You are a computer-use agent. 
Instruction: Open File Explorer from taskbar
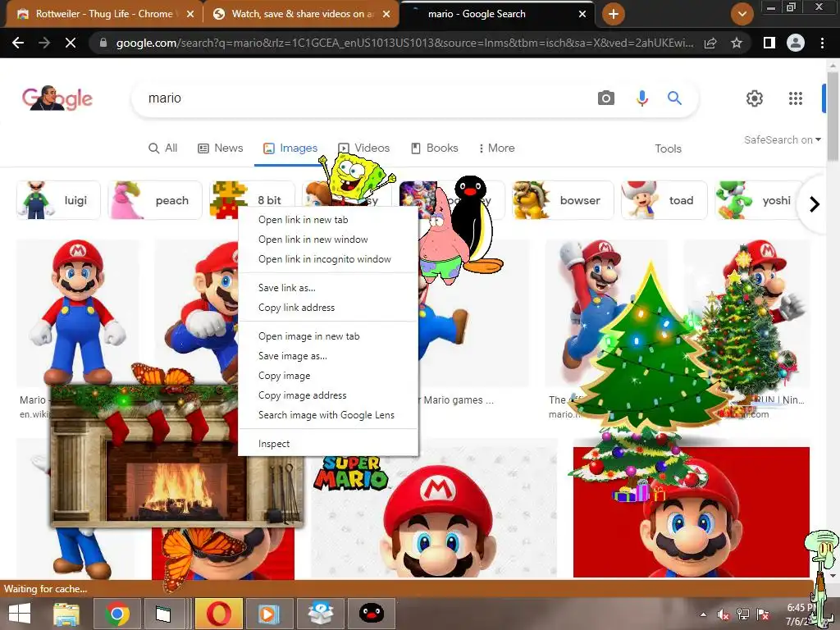click(66, 614)
